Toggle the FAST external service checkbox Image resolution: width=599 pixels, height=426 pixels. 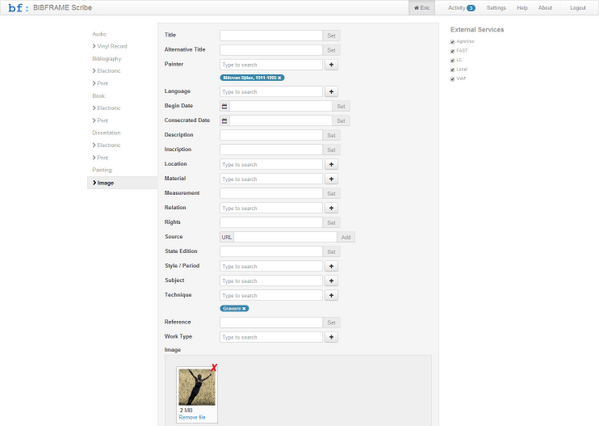point(452,51)
